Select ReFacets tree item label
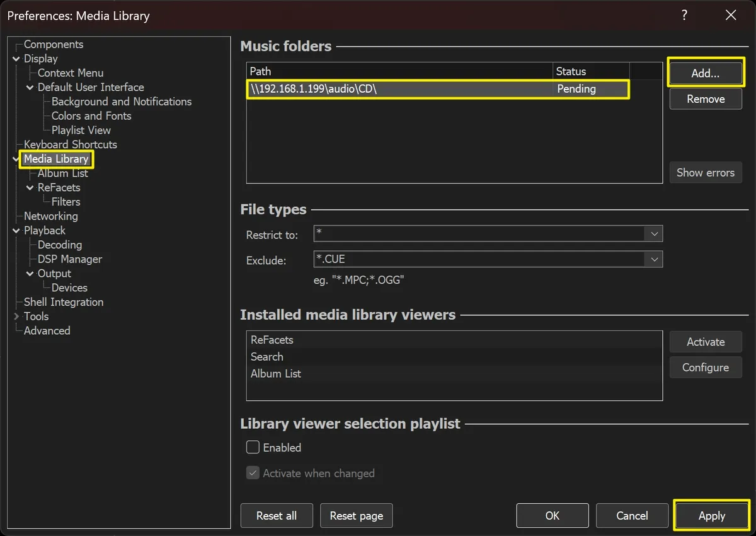 59,188
